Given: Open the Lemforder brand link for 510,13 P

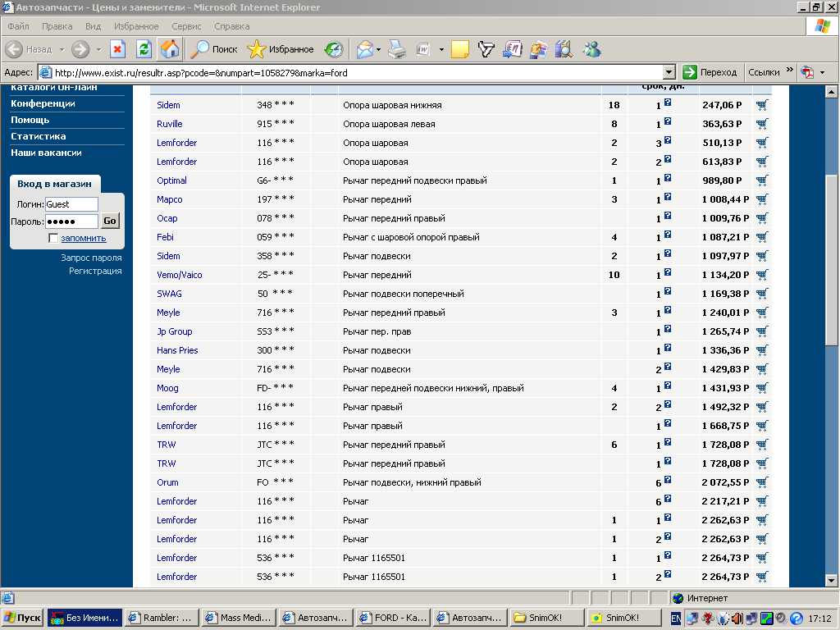Looking at the screenshot, I should [x=176, y=143].
